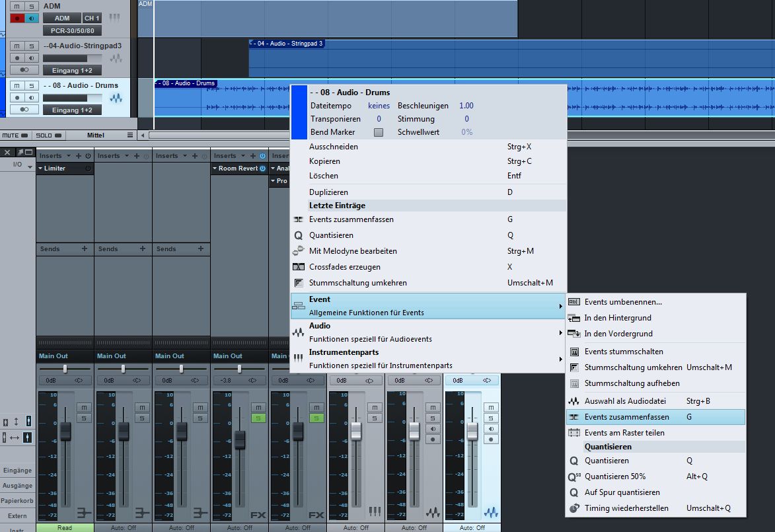This screenshot has height=532, width=775.
Task: Click the In den Hintergrund icon
Action: [x=574, y=318]
